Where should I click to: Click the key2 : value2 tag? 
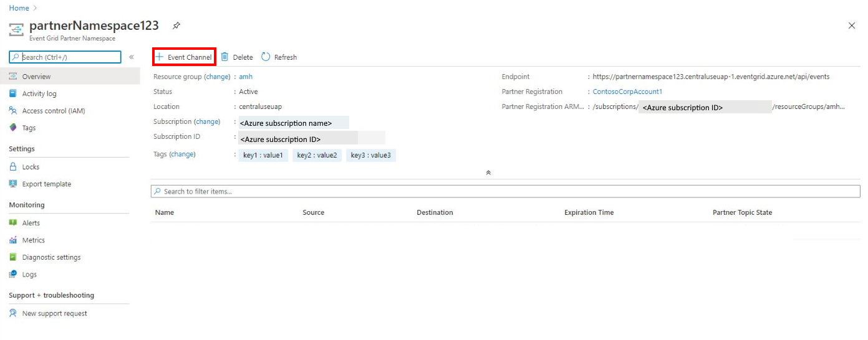[317, 155]
